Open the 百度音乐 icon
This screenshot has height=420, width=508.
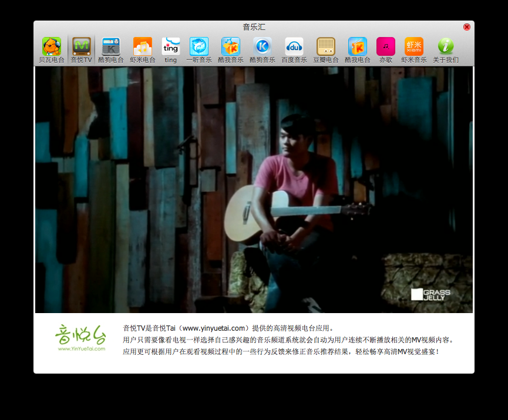click(294, 50)
